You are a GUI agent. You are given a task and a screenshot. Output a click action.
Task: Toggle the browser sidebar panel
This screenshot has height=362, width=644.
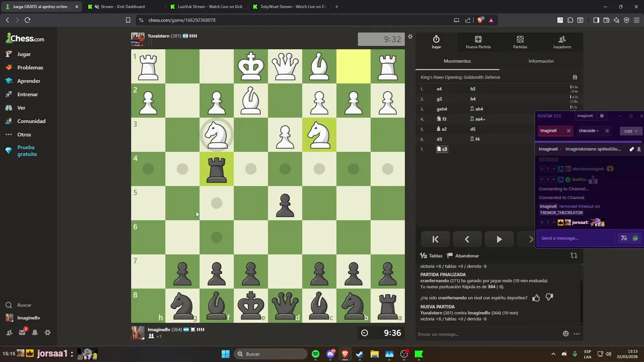[x=596, y=20]
